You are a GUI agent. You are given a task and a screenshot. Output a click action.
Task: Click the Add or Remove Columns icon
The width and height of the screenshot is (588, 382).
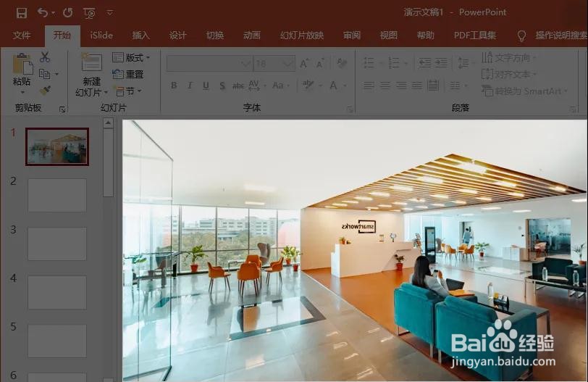(455, 86)
